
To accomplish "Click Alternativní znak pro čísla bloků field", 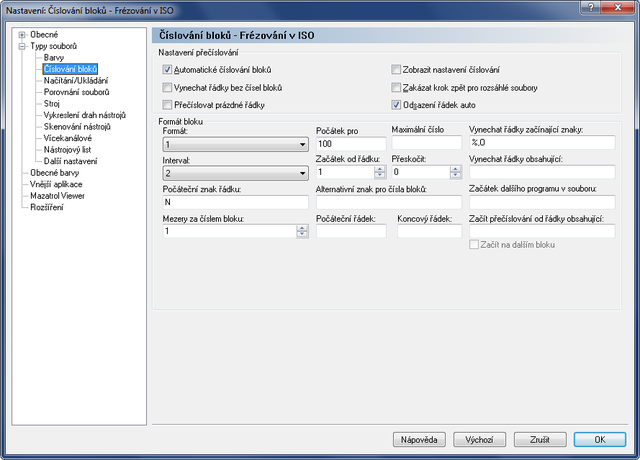I will 389,202.
